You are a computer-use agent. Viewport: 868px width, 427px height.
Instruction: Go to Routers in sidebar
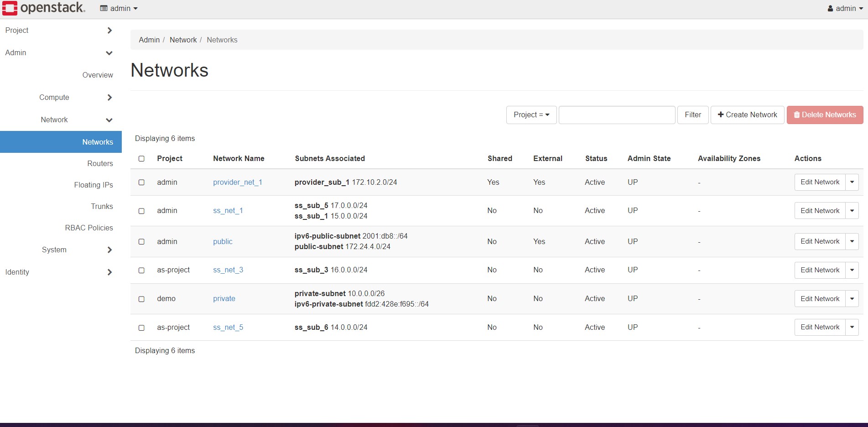[100, 163]
